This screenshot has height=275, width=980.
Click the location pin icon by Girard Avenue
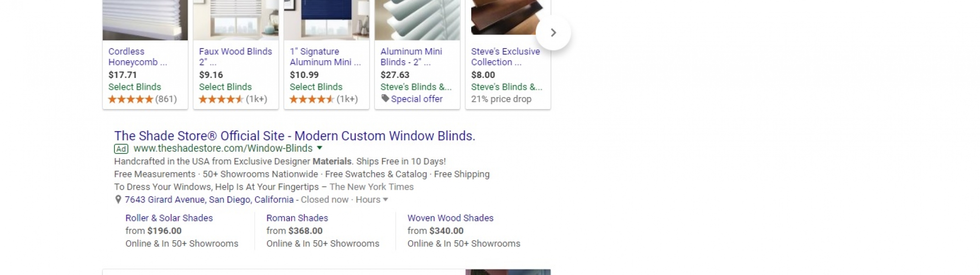118,200
